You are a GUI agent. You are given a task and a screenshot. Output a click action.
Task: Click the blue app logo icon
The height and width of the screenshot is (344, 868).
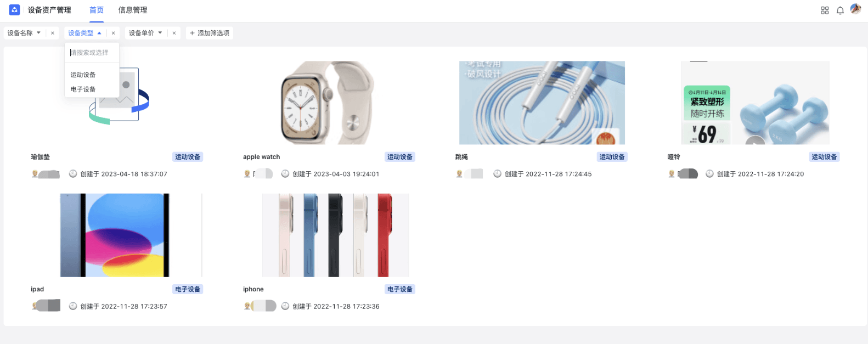coord(15,10)
